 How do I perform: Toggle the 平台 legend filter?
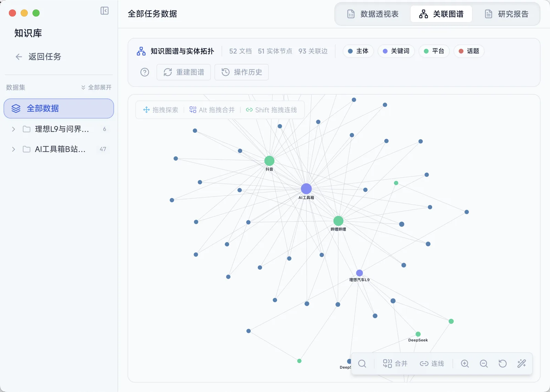[x=434, y=51]
